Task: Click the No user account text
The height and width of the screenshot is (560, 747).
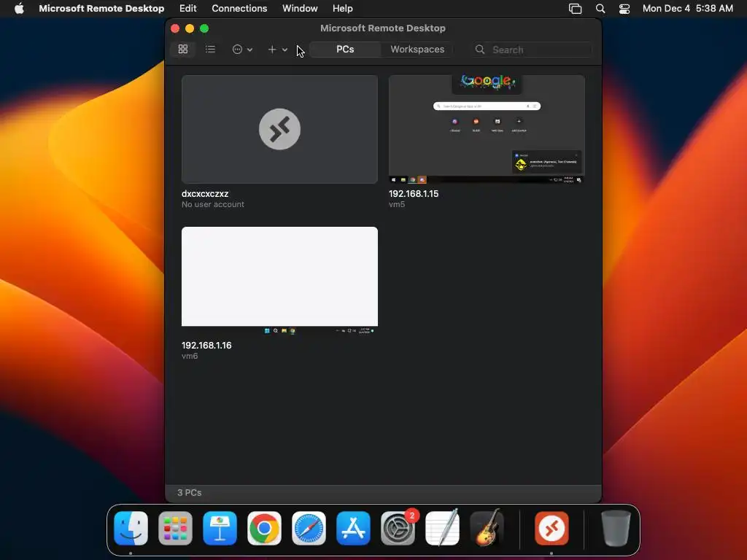Action: pos(213,204)
